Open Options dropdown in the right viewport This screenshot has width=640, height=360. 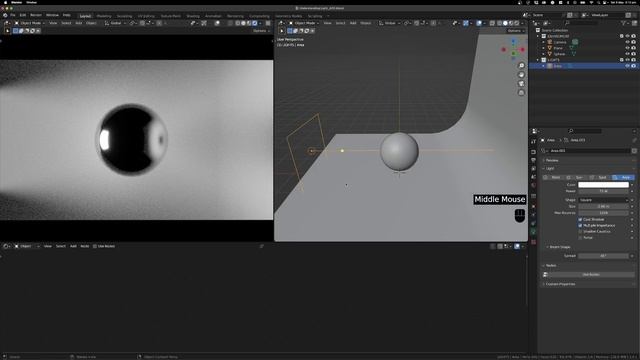point(515,31)
